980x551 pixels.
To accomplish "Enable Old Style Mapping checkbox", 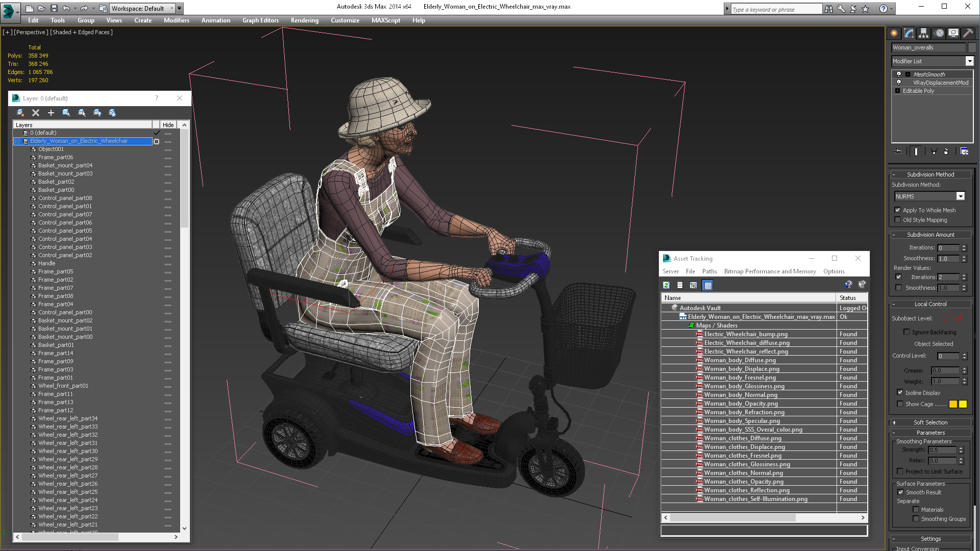I will 898,220.
